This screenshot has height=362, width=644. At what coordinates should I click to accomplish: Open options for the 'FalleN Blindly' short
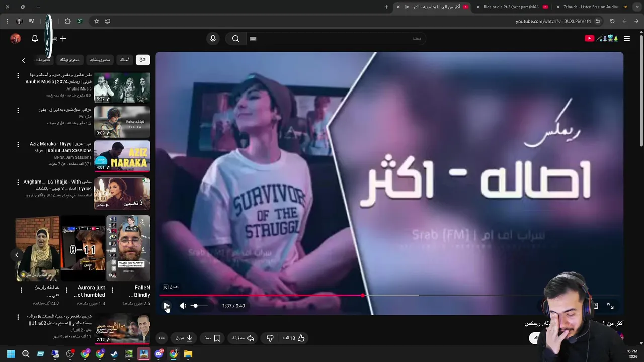coord(112,290)
